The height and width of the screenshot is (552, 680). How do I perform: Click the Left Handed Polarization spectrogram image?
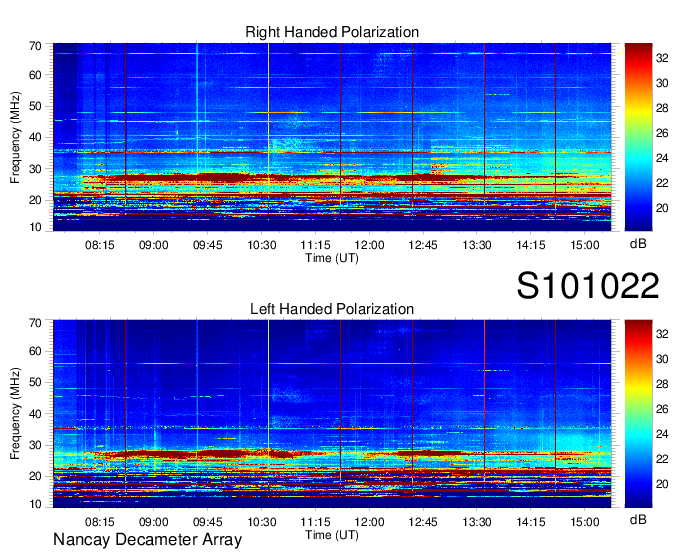click(x=332, y=414)
